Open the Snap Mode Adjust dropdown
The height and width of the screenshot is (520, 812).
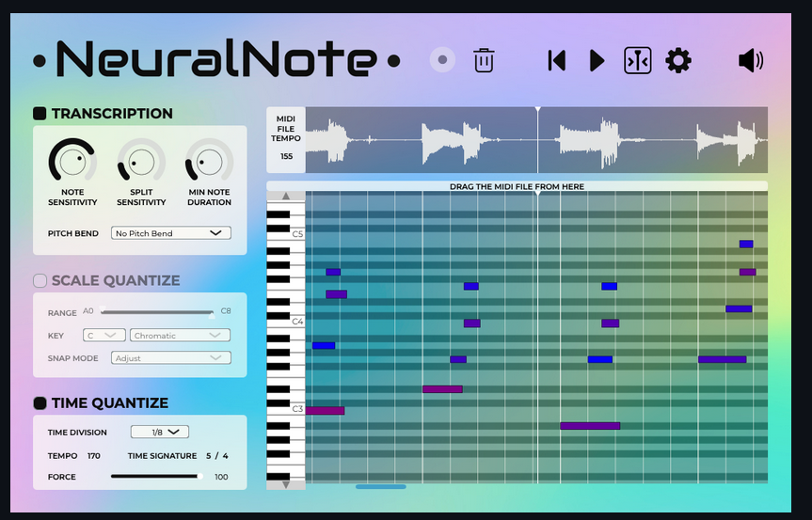pyautogui.click(x=171, y=358)
